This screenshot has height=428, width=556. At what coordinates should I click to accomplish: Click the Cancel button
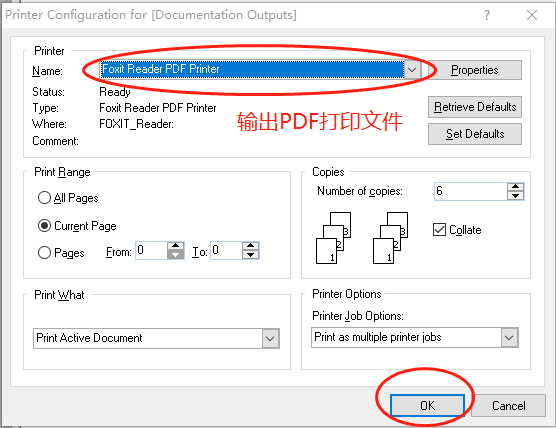[x=508, y=405]
